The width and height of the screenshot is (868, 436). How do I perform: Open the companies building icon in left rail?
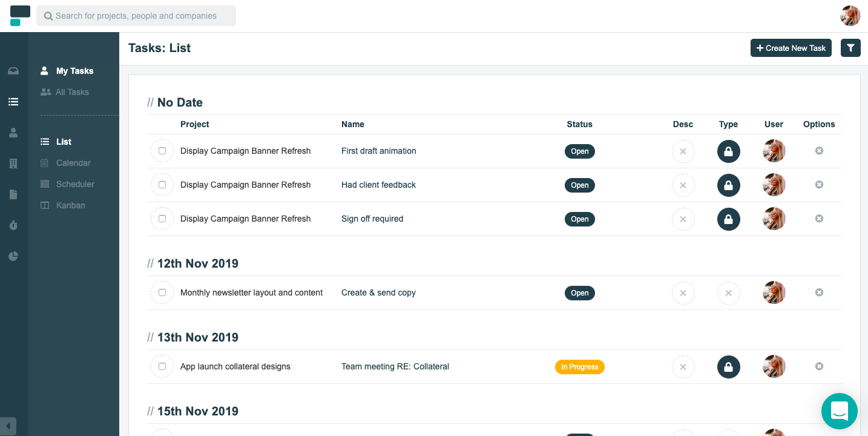pyautogui.click(x=13, y=163)
